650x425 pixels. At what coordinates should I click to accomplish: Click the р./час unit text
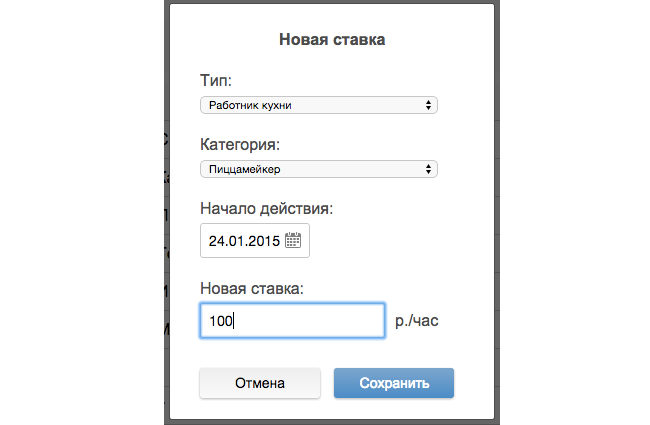(x=417, y=321)
